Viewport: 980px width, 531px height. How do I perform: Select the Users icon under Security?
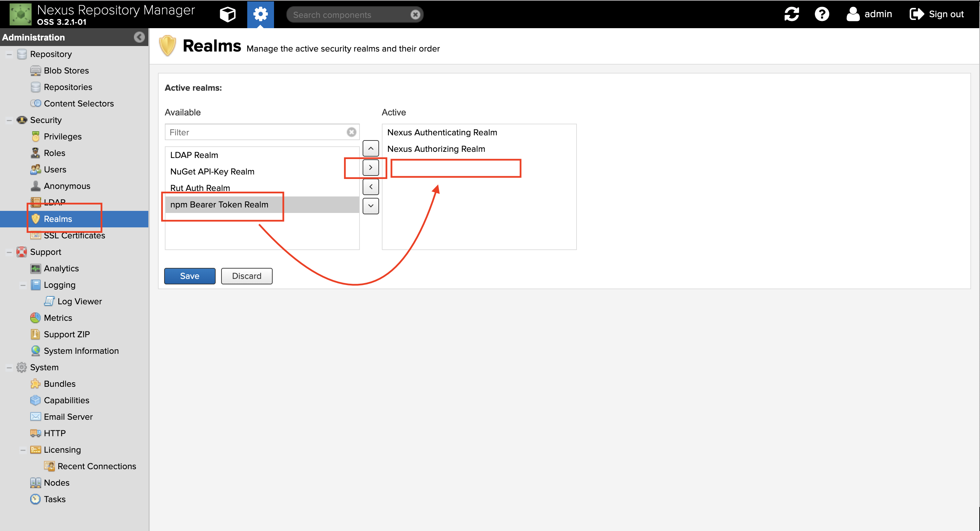pos(35,169)
